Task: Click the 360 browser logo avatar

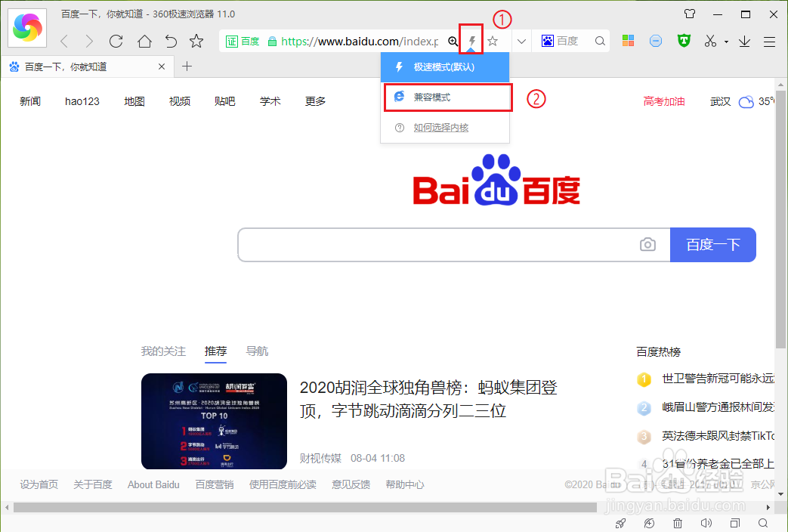Action: pos(28,27)
